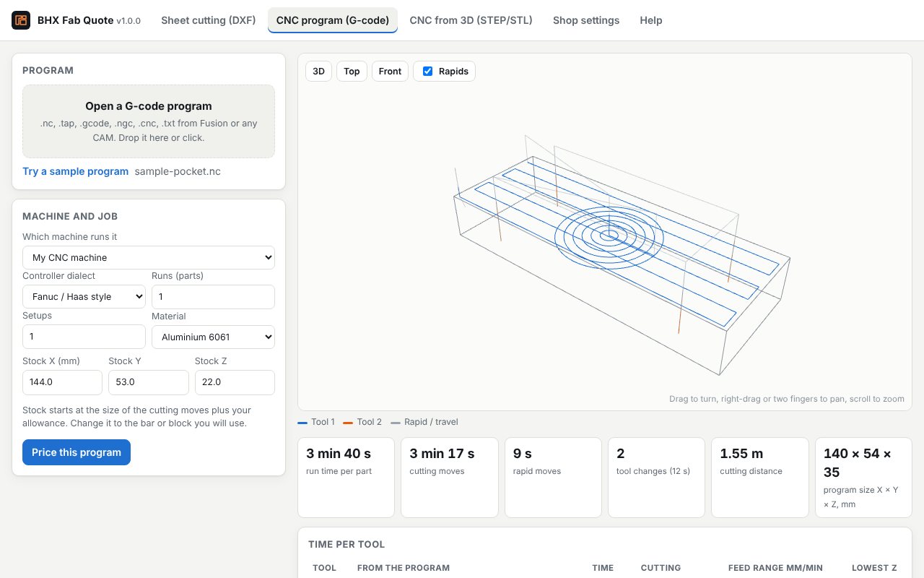
Task: Click the 'TIME PER TOOL' heading
Action: pos(346,544)
